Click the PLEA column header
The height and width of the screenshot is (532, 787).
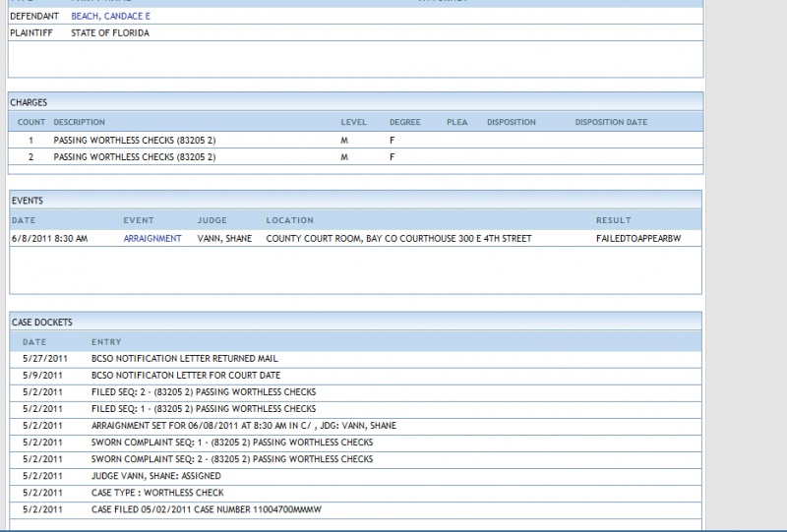457,122
